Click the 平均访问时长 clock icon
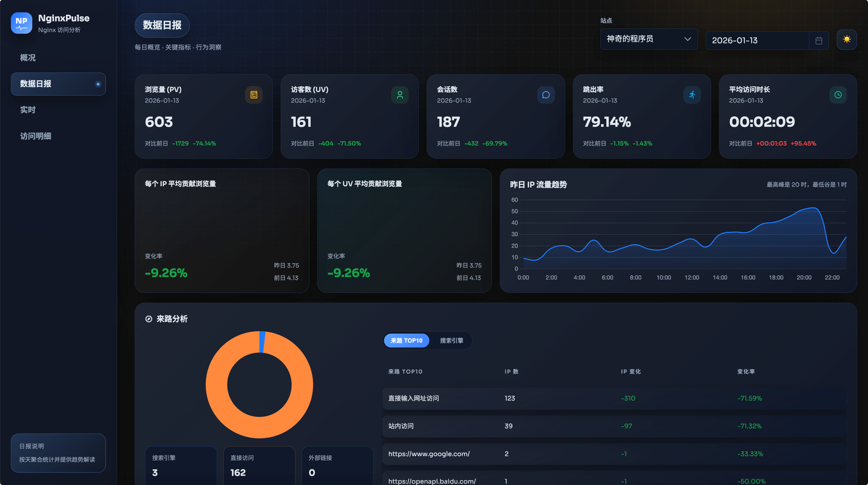Screen dimensions: 868x485 click(x=838, y=95)
